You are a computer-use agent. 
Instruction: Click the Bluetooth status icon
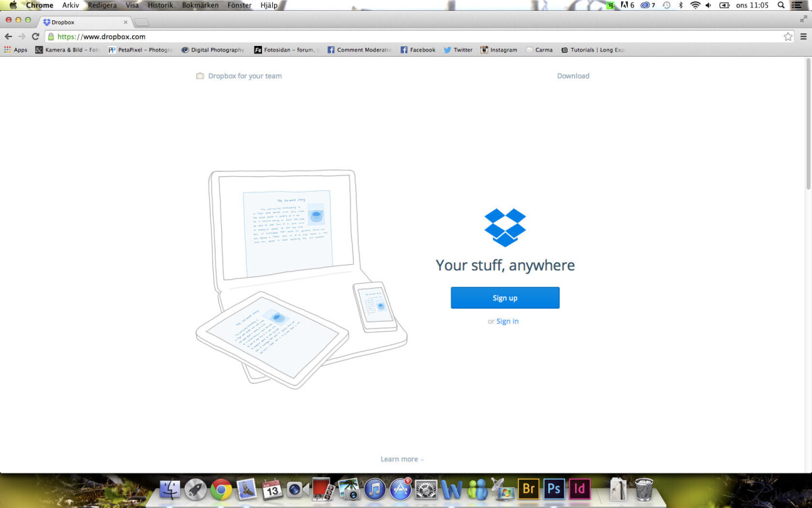[x=681, y=5]
